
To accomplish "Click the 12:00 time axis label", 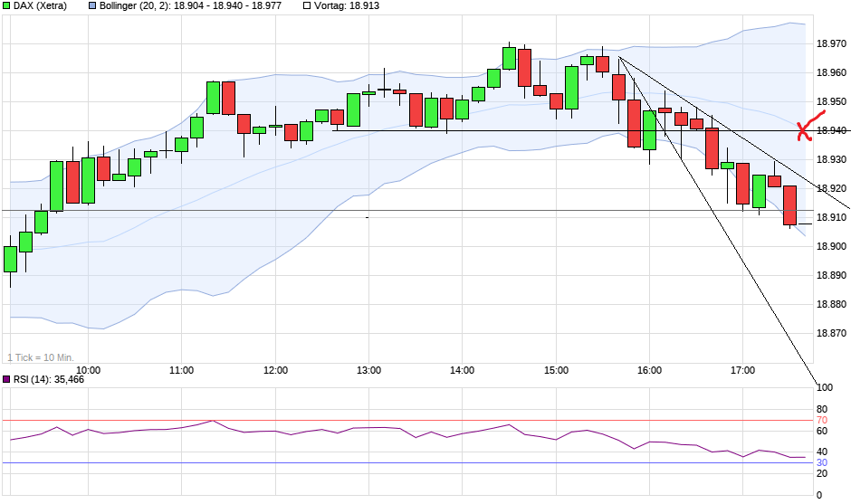I will (276, 370).
